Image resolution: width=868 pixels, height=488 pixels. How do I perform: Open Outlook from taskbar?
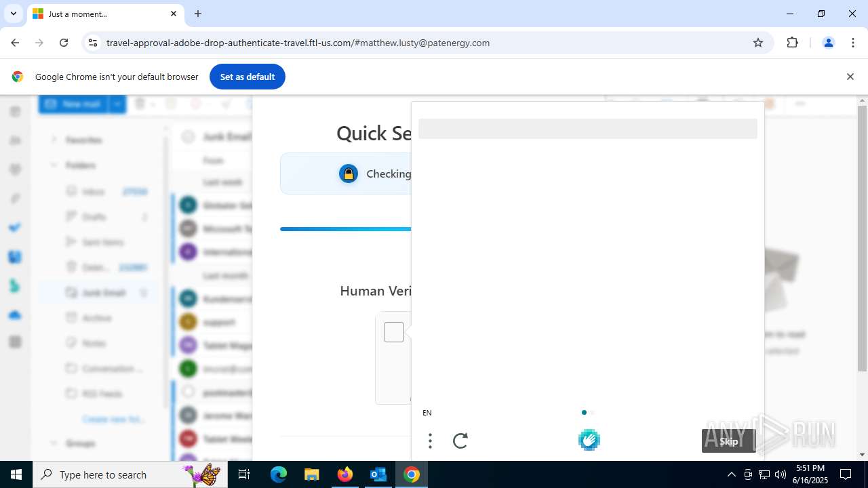[378, 474]
